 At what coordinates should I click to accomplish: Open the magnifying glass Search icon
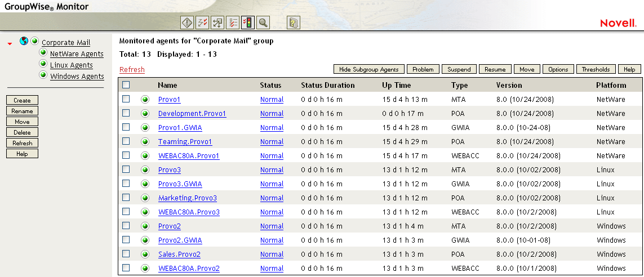[263, 23]
